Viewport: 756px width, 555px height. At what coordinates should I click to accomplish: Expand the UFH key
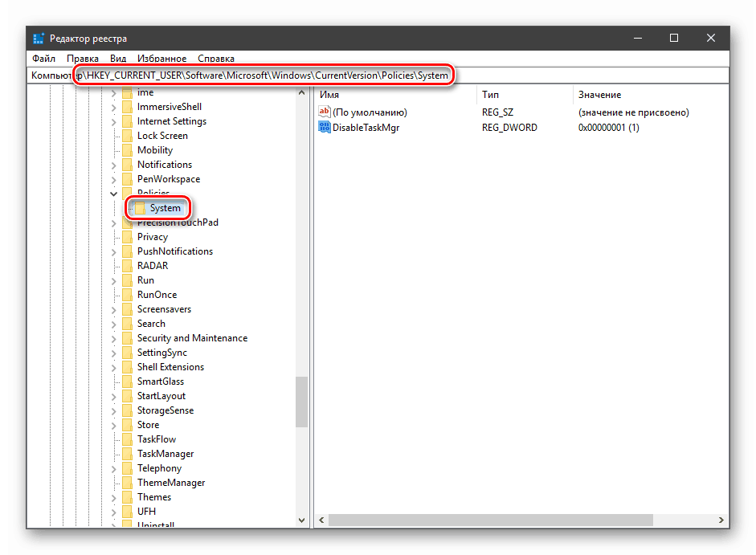pyautogui.click(x=114, y=512)
